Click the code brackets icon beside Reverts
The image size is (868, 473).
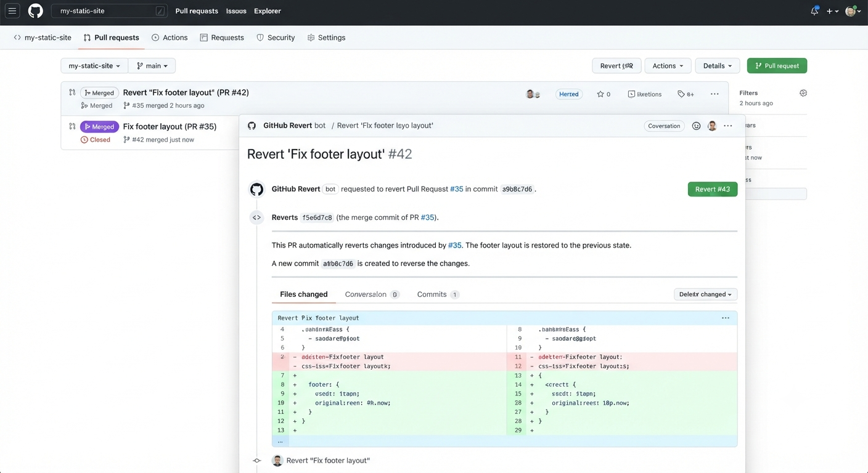(257, 217)
